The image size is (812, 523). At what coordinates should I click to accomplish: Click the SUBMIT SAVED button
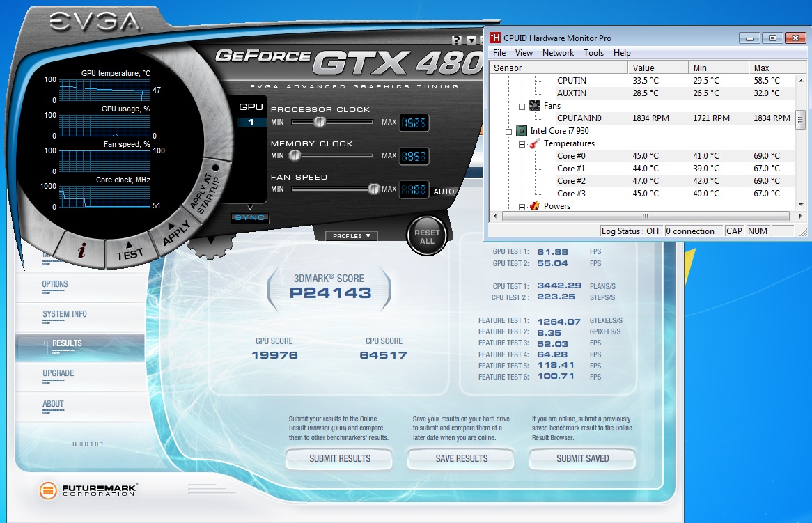coord(583,459)
